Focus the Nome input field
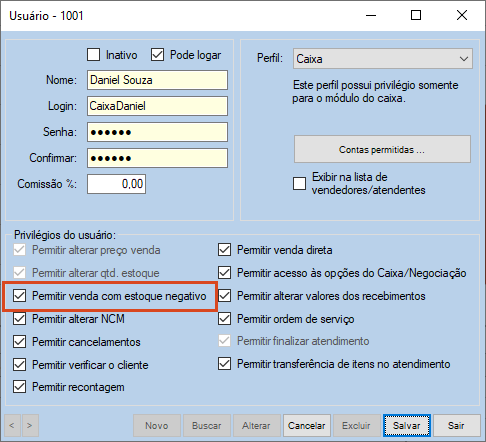 pos(157,80)
